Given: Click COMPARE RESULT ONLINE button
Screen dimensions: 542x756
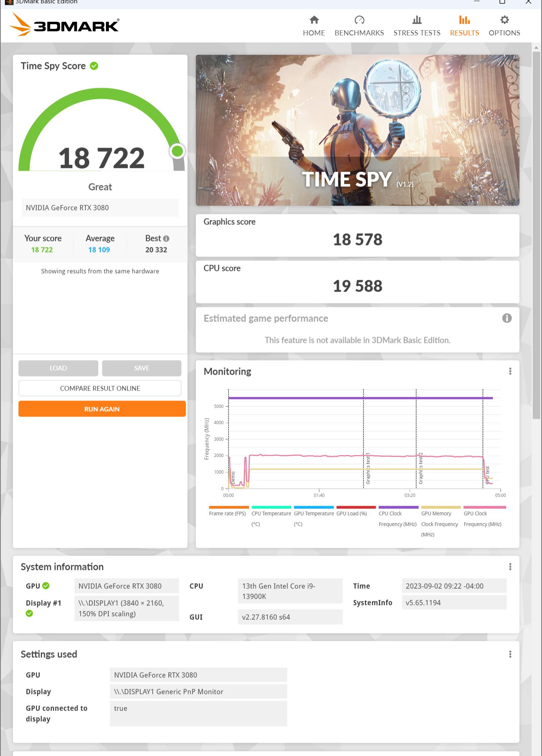Looking at the screenshot, I should (x=100, y=388).
